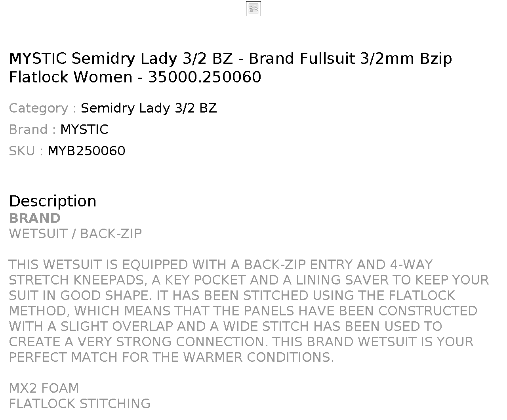Screen dimensions: 507x420
Task: Click the FLATLOCK STITCHING feature line
Action: point(80,404)
